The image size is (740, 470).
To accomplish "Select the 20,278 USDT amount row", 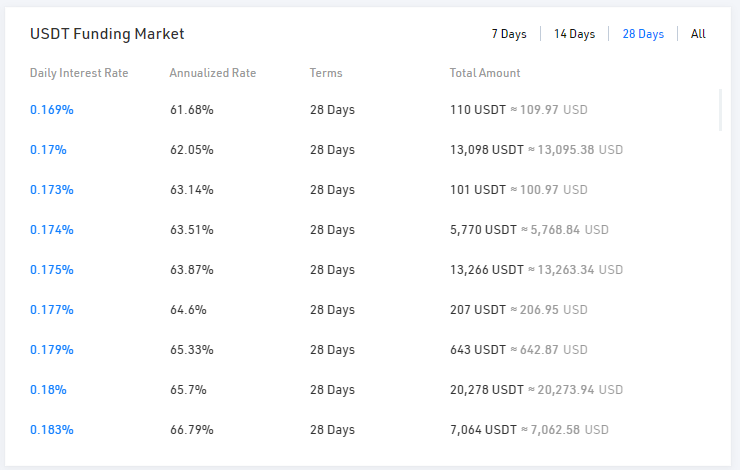I will point(487,390).
